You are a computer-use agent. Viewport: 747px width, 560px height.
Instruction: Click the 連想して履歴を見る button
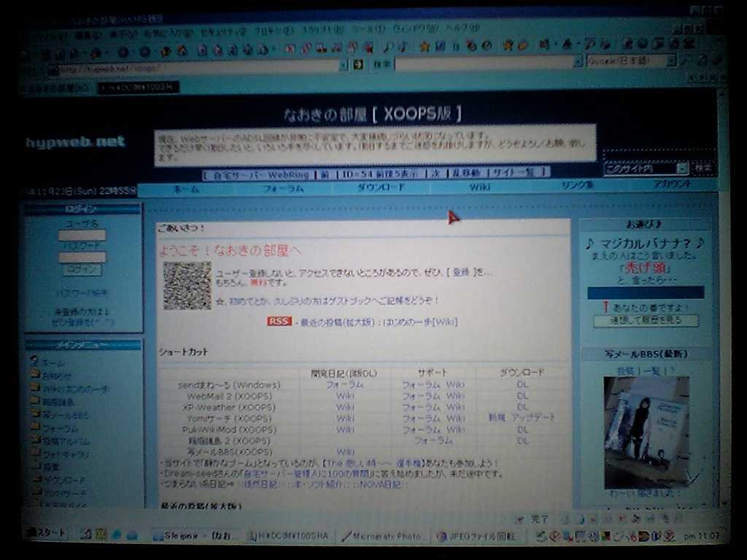pyautogui.click(x=646, y=321)
